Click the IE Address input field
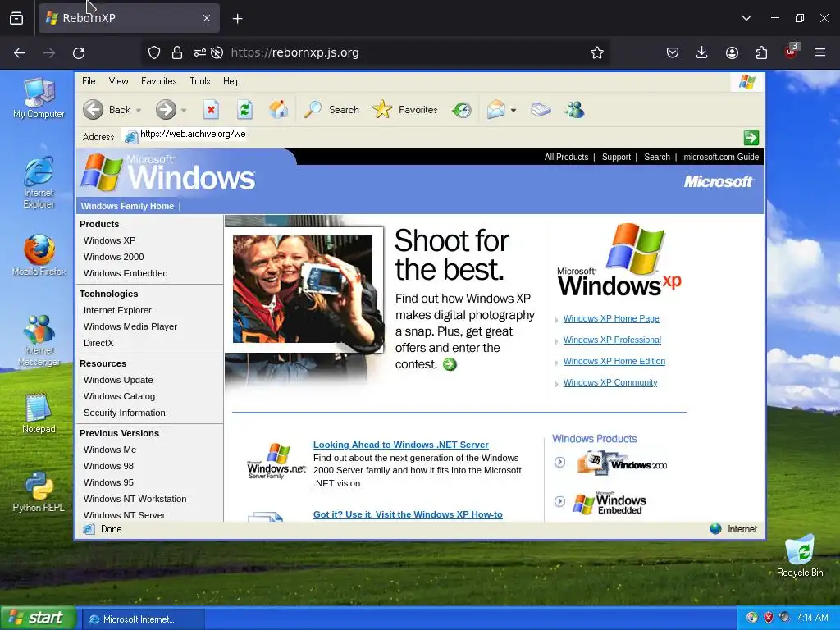This screenshot has height=630, width=840. [x=431, y=137]
